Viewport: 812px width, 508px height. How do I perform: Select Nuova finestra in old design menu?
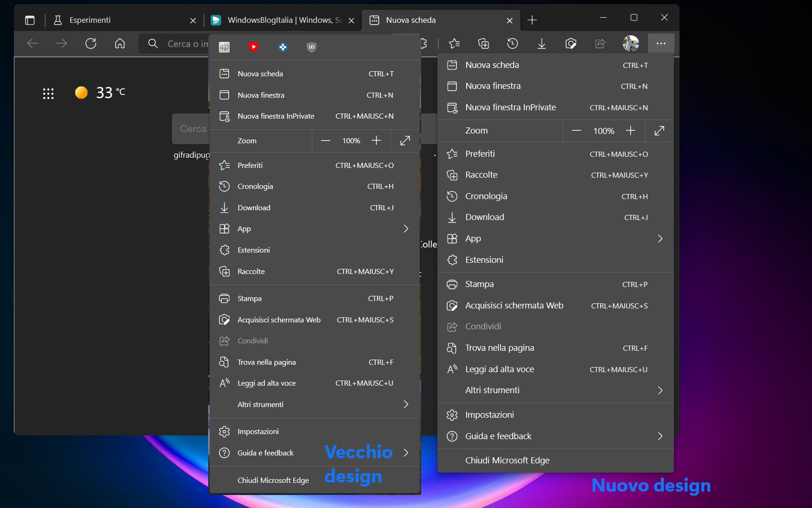point(315,95)
